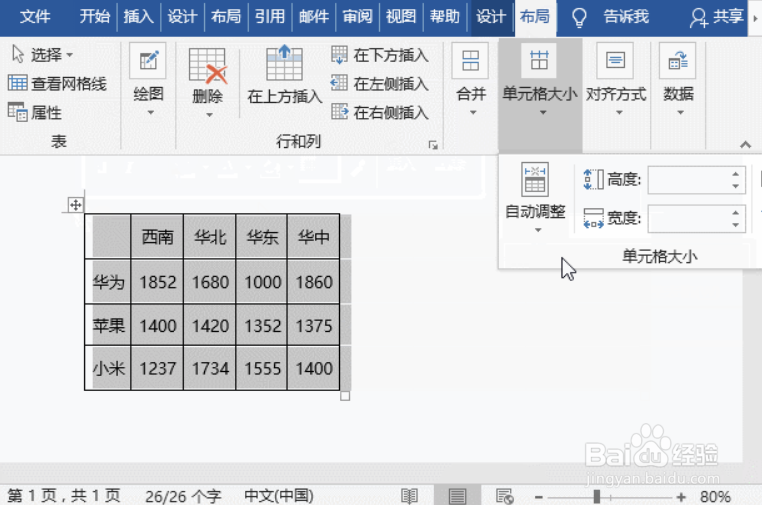This screenshot has height=505, width=762.
Task: Click the page count 第1页 status
Action: [64, 496]
